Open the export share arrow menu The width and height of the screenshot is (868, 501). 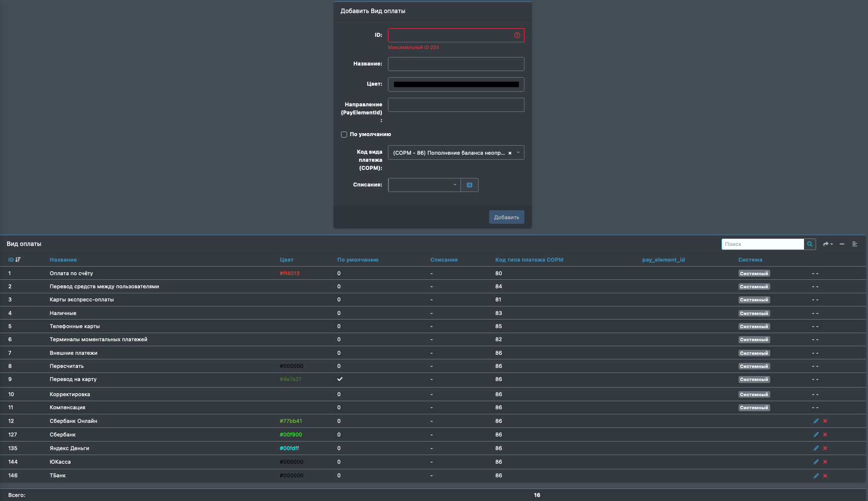coord(828,244)
